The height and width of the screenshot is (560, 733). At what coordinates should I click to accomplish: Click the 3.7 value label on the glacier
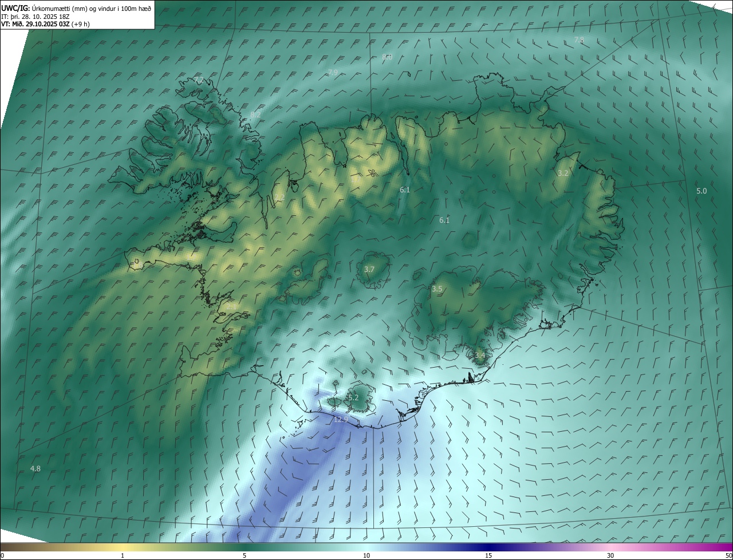(369, 269)
